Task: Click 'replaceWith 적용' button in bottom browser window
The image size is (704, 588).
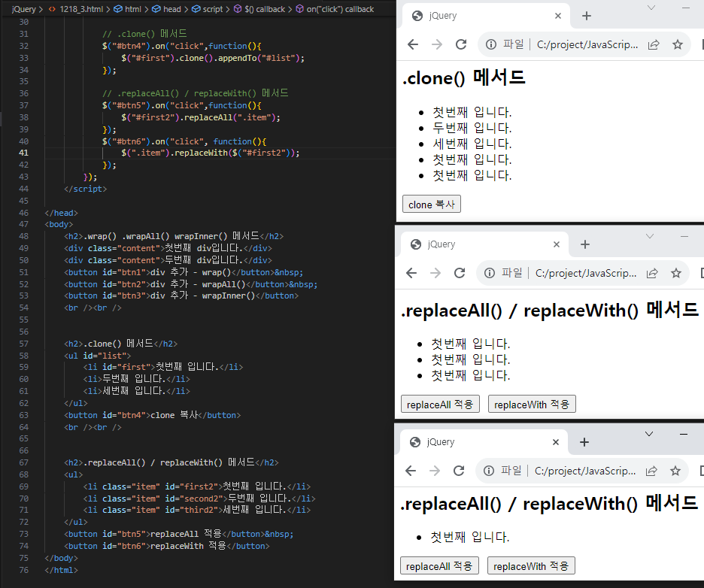Action: (x=531, y=565)
